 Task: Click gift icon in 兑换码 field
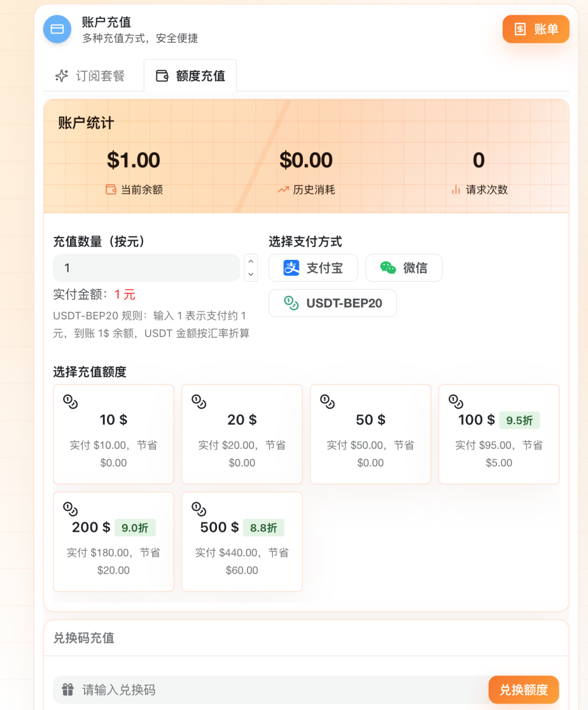pyautogui.click(x=68, y=689)
